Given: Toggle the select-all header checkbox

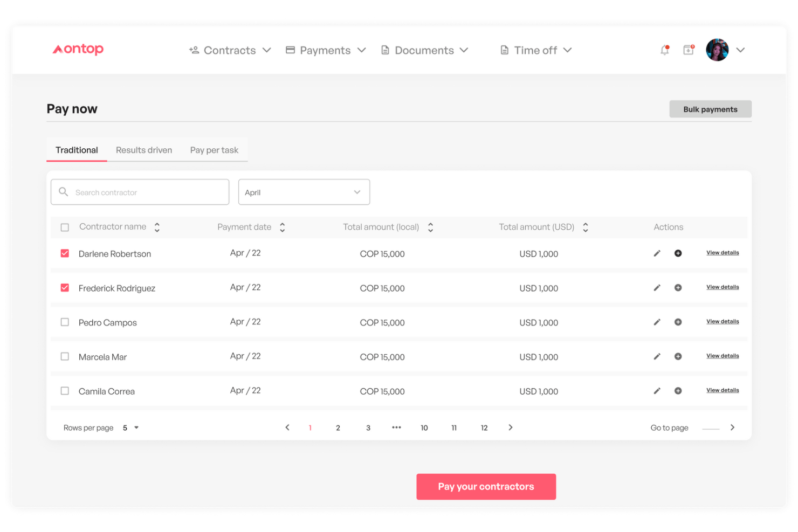Looking at the screenshot, I should click(65, 227).
